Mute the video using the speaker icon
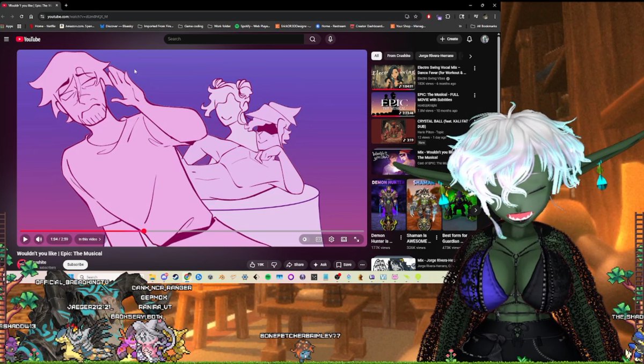Screen dimensions: 644x364 [x=39, y=239]
